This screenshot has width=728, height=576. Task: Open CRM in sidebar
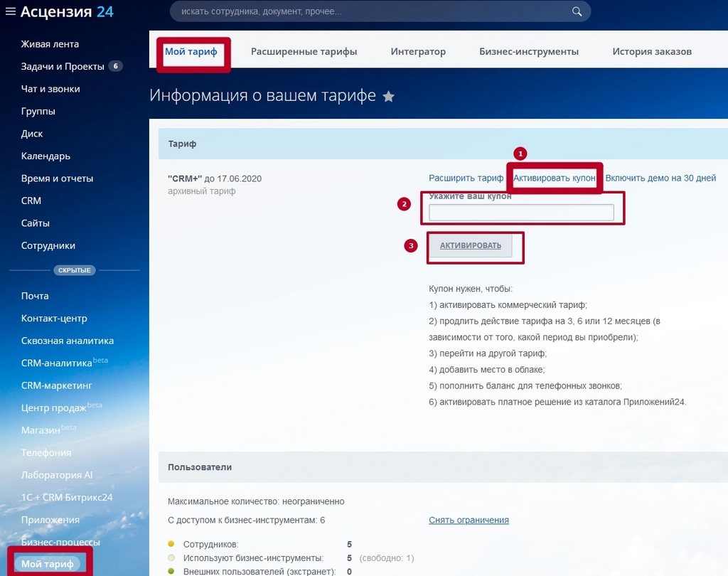(x=31, y=201)
